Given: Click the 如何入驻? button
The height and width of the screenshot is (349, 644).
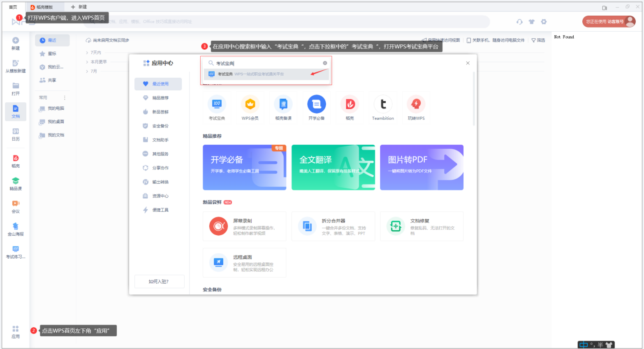Looking at the screenshot, I should click(159, 282).
